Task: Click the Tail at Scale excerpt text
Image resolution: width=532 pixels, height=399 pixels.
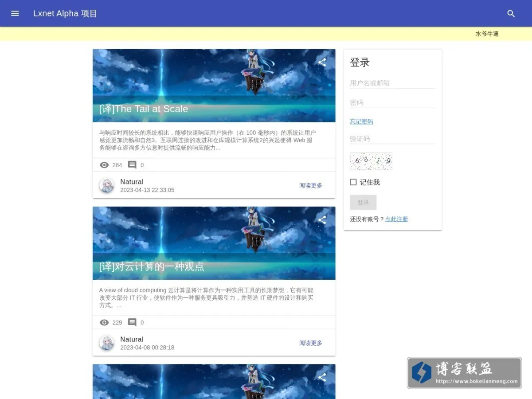Action: coord(208,140)
